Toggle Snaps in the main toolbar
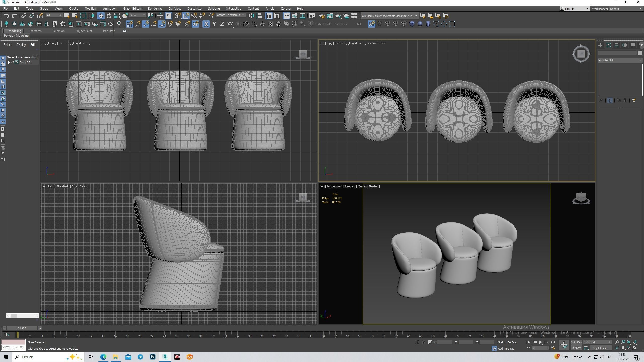This screenshot has height=362, width=644. point(178,16)
